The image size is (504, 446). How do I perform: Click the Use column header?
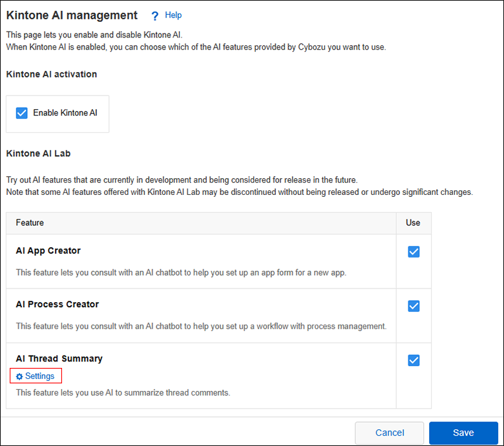413,223
